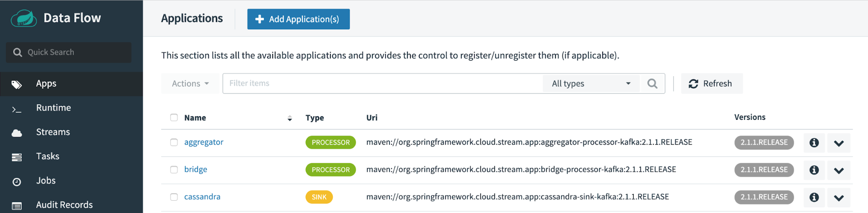Click the bridge PROCESSOR type badge
The height and width of the screenshot is (213, 868).
330,170
